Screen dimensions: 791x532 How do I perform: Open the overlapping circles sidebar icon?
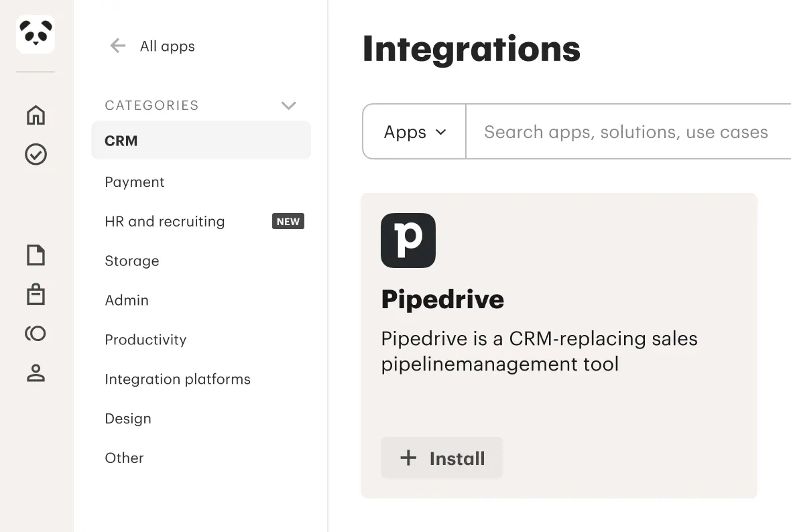[36, 333]
